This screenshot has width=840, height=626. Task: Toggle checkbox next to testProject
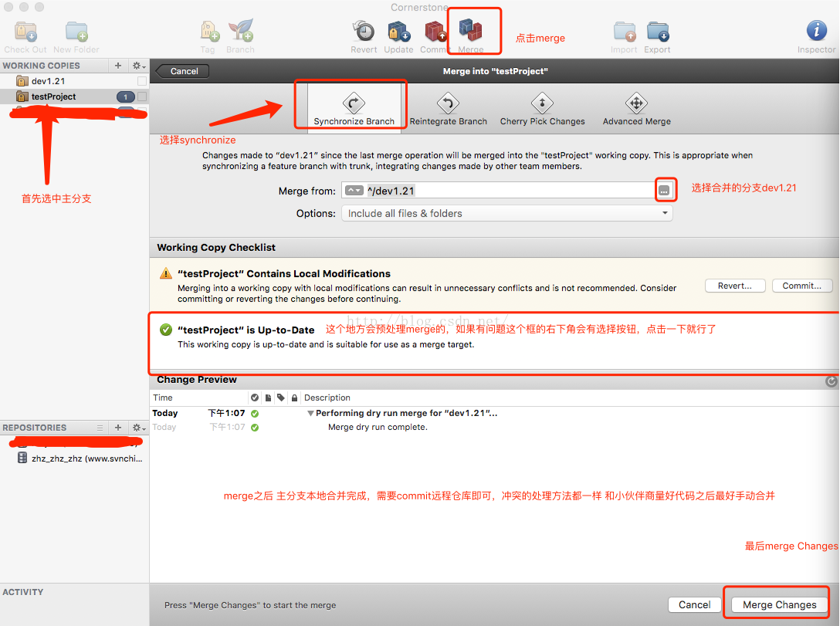[x=142, y=96]
